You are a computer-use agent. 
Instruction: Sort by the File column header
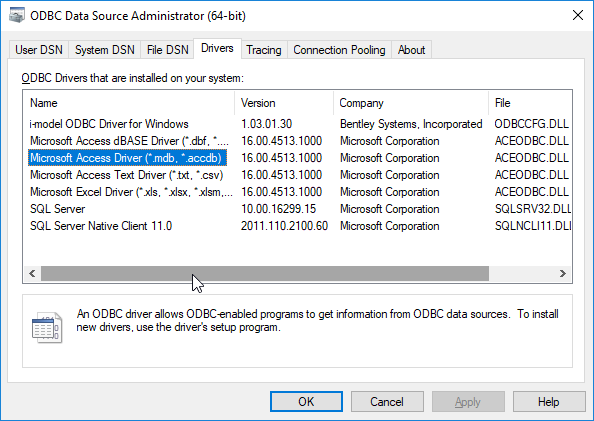[x=530, y=103]
